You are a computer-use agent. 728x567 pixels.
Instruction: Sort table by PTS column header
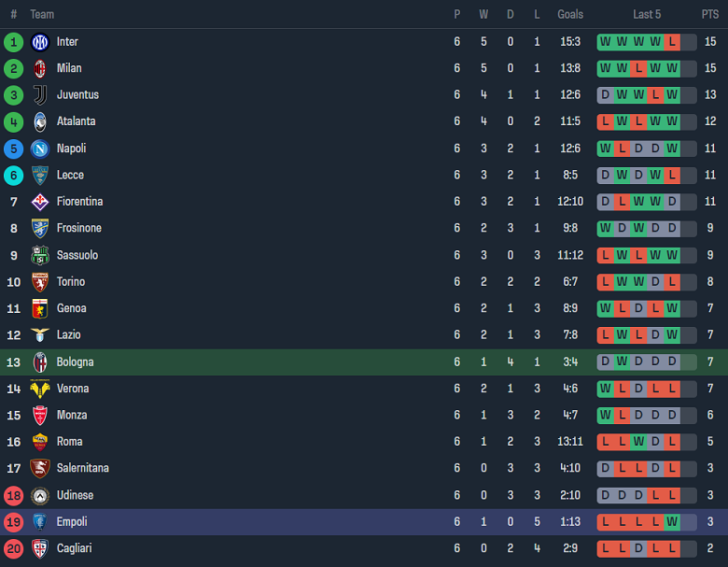[x=710, y=14]
